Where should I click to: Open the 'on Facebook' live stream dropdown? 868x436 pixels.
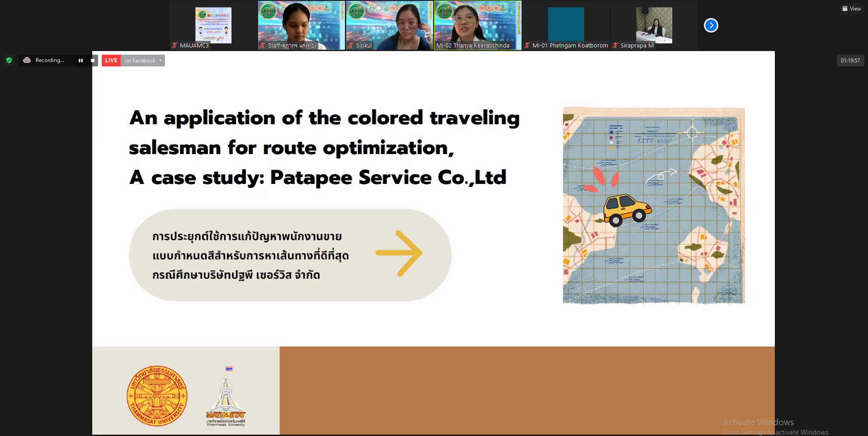point(143,61)
